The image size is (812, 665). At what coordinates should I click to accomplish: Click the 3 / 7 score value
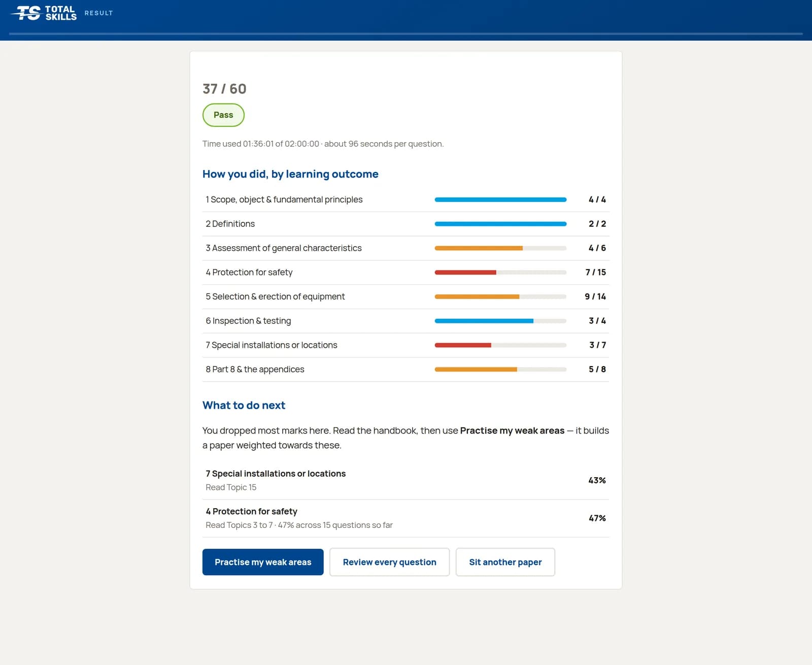(x=597, y=345)
